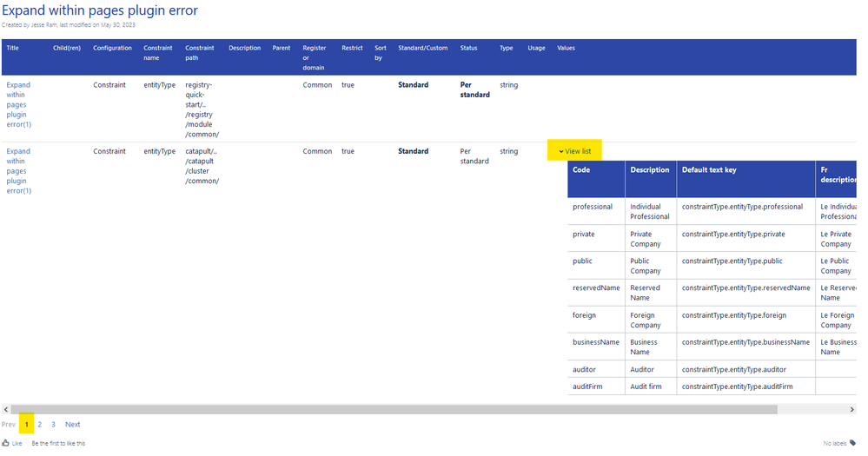Click the Le Foreign Company cell
868x456 pixels.
pos(837,320)
